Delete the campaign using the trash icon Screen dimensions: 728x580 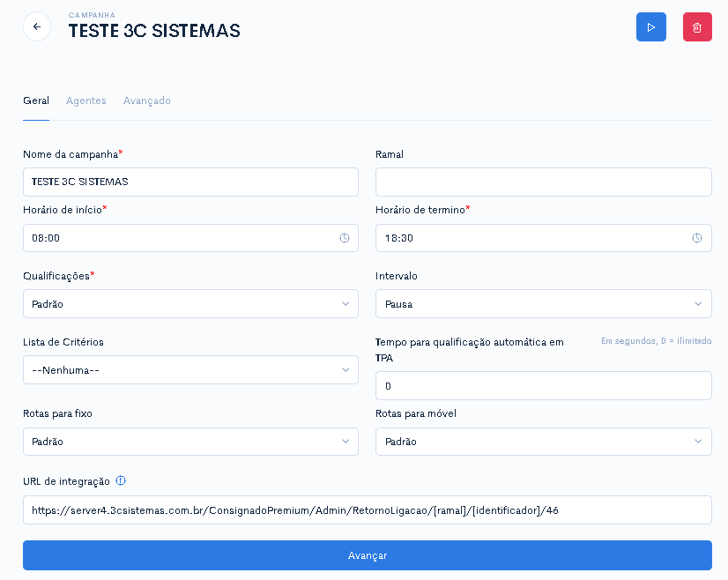697,27
